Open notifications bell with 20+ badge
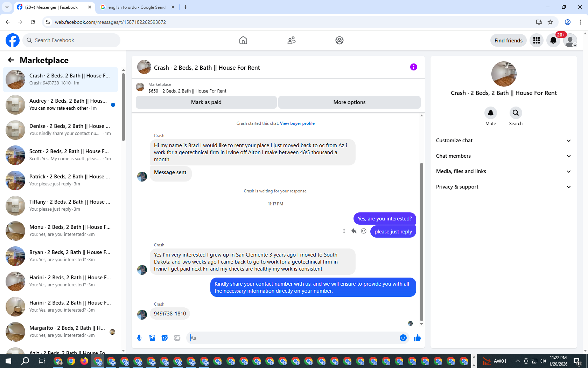588x368 pixels. coord(553,40)
